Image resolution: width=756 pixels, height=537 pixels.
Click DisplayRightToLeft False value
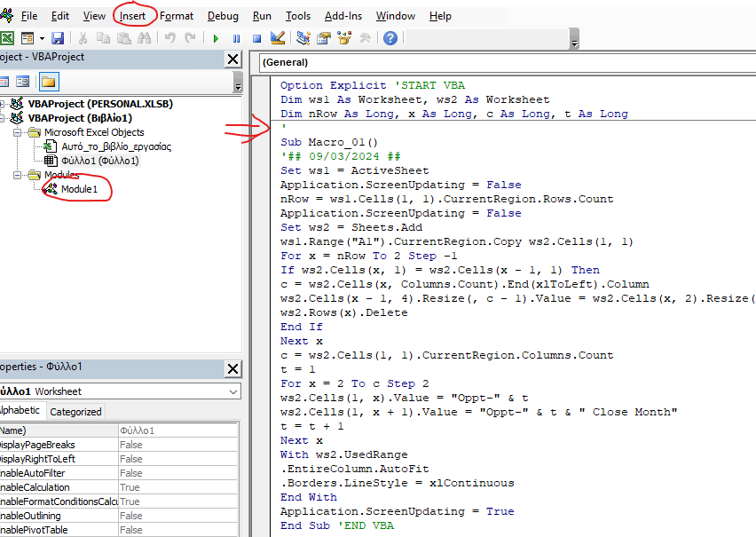[x=178, y=459]
